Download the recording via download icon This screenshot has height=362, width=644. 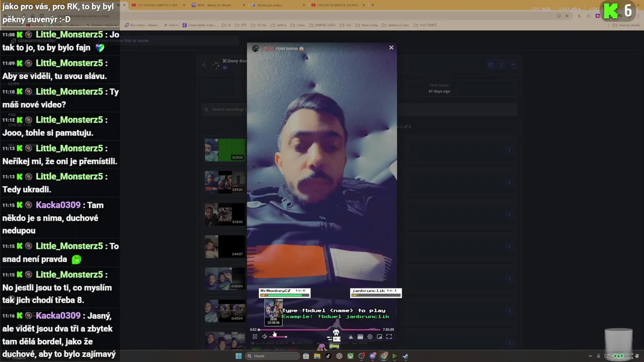(x=351, y=337)
